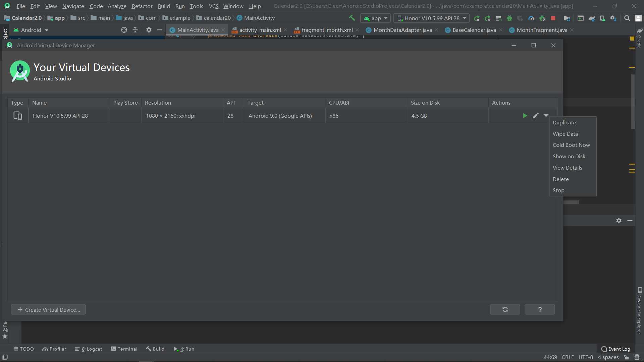This screenshot has height=362, width=644.
Task: Open the Tools menu
Action: [196, 6]
